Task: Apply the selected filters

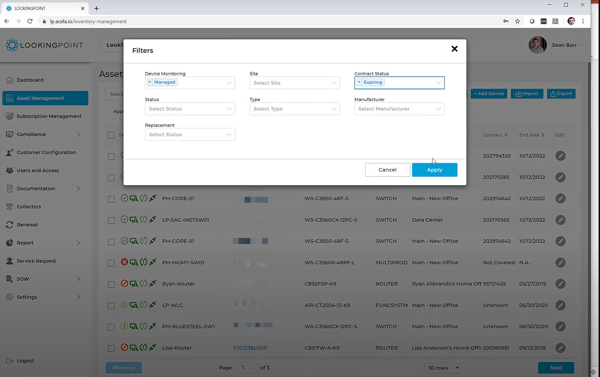Action: tap(434, 170)
